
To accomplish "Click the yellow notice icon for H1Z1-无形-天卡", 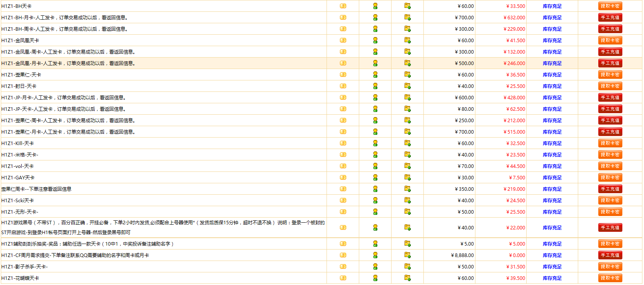I will tap(343, 212).
